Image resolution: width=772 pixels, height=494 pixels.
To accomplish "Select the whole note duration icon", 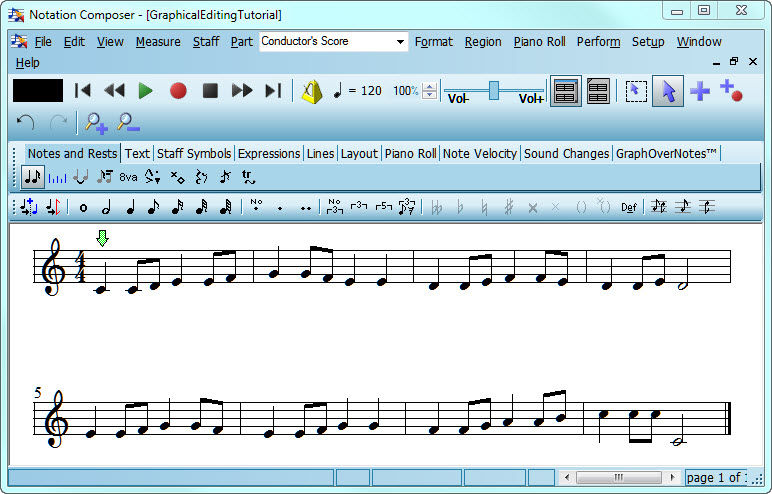I will pos(83,208).
